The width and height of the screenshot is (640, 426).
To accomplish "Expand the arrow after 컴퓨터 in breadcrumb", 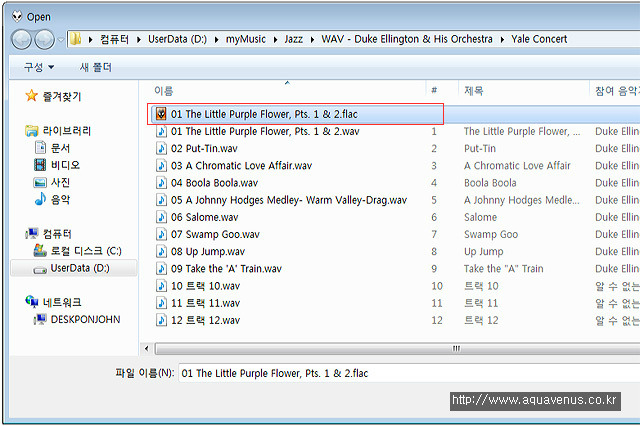I will [139, 40].
